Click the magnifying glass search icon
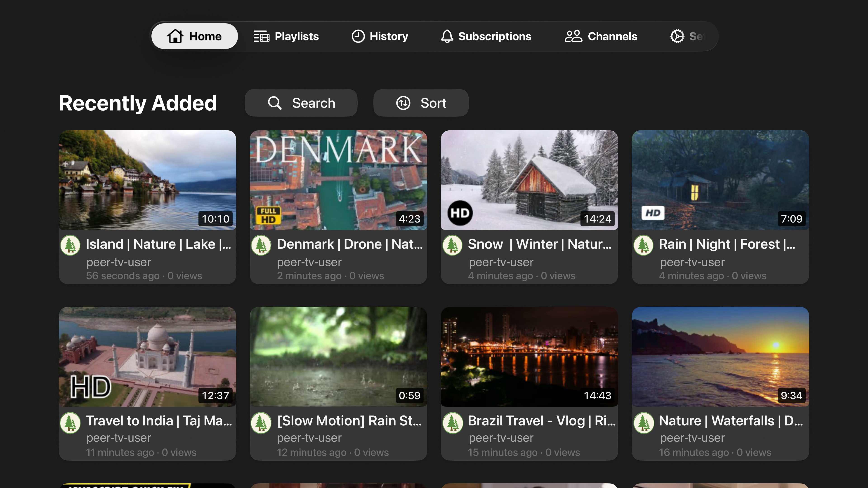Image resolution: width=868 pixels, height=488 pixels. (x=275, y=103)
